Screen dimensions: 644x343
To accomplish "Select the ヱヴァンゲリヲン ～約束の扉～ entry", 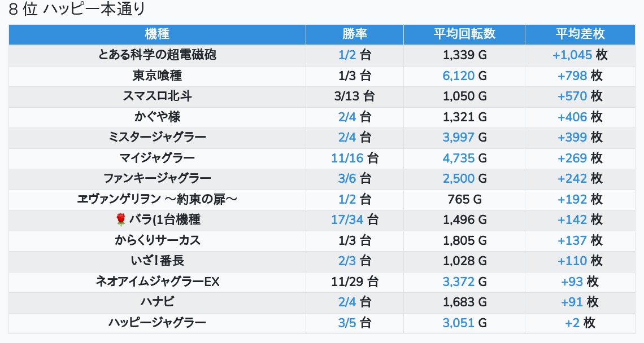I will (x=157, y=199).
